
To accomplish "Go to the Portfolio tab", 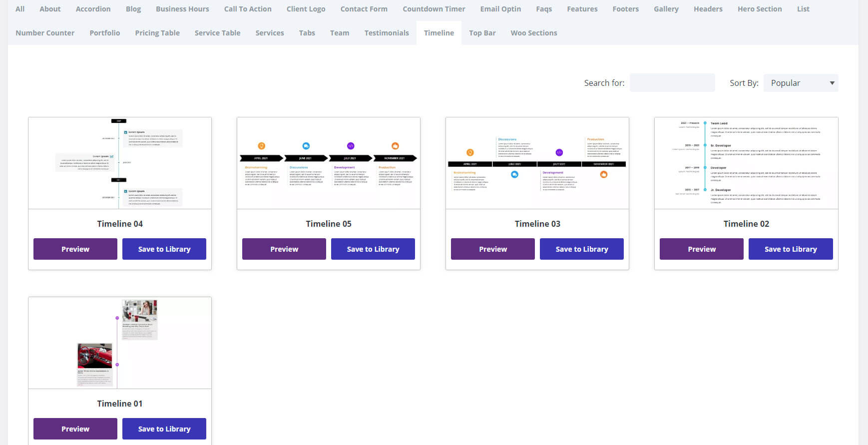I will point(105,33).
